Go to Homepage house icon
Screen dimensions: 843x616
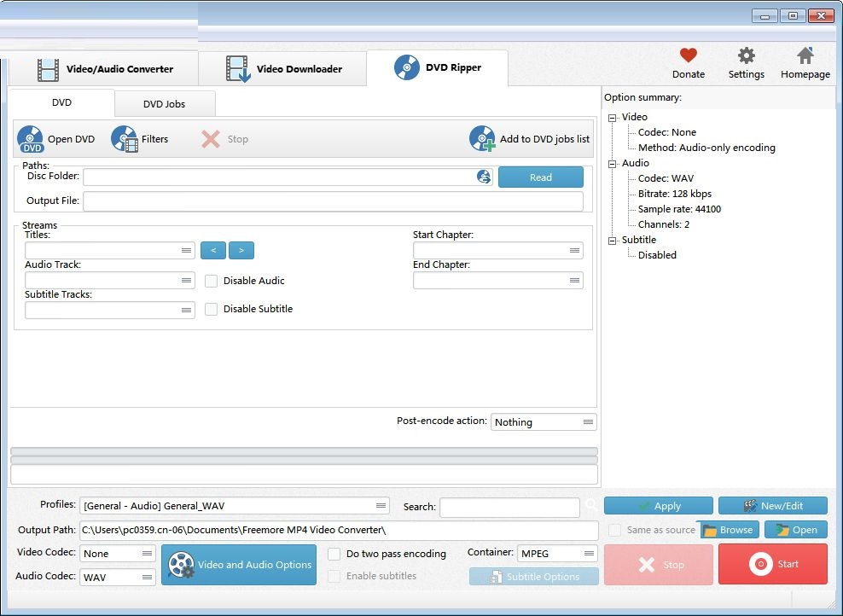click(x=805, y=55)
